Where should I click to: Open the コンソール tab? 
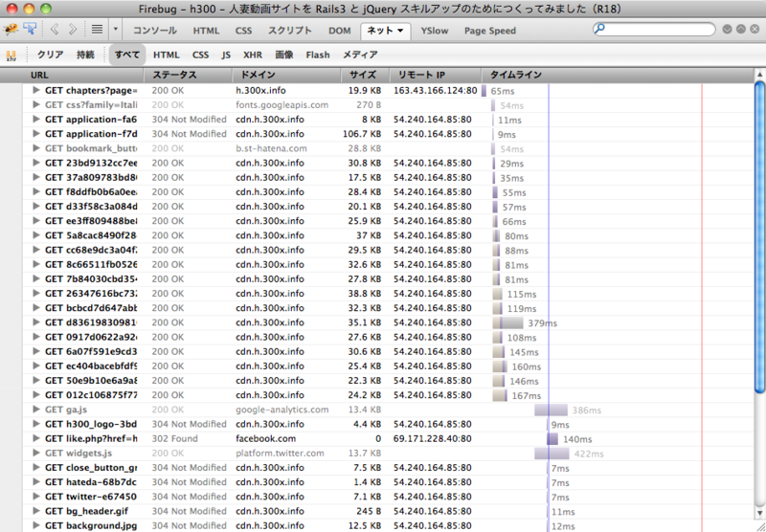point(155,31)
